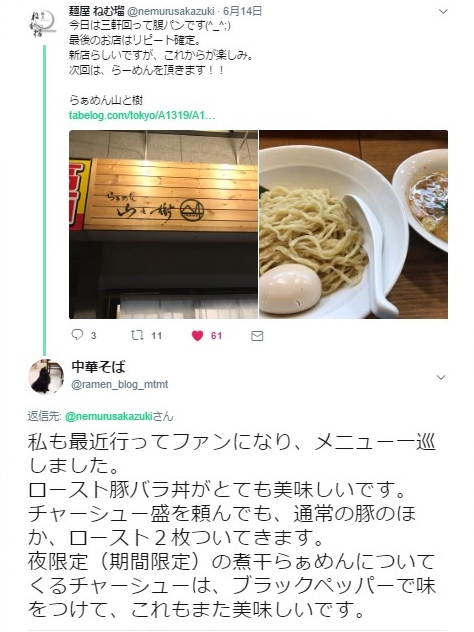This screenshot has height=632, width=474.
Task: Toggle the pink heart like button
Action: 197,335
